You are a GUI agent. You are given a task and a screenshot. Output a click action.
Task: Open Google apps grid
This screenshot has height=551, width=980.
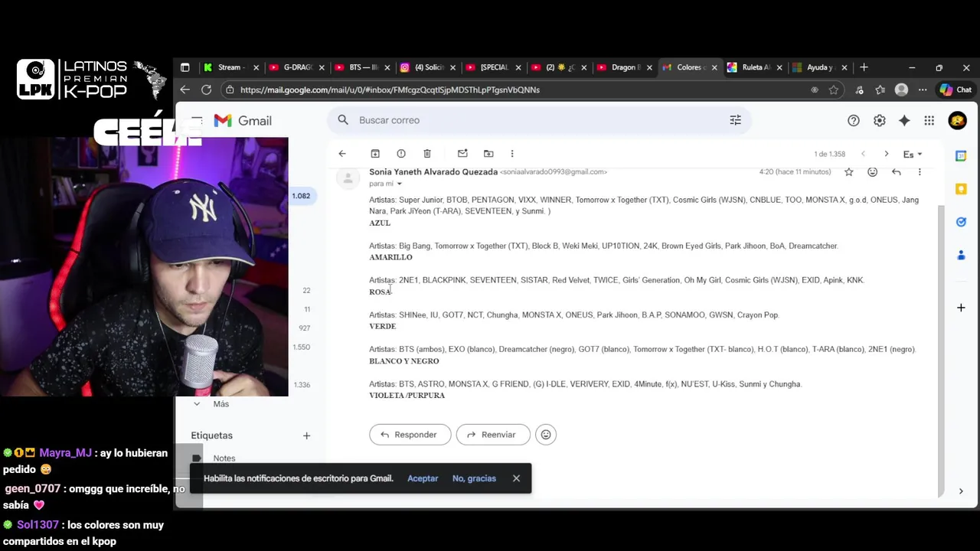(929, 120)
